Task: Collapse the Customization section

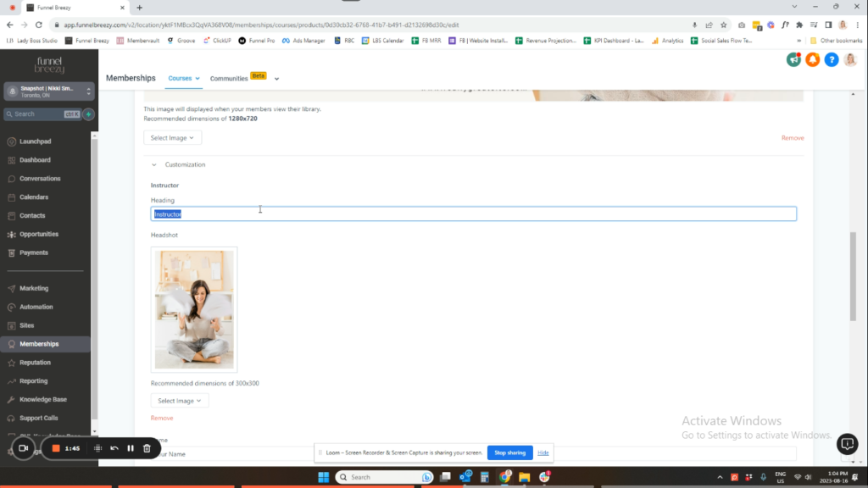Action: point(154,164)
